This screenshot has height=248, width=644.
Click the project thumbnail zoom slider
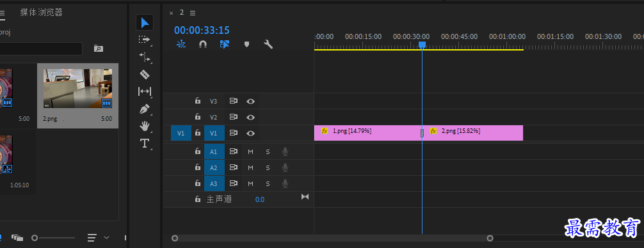coord(54,238)
